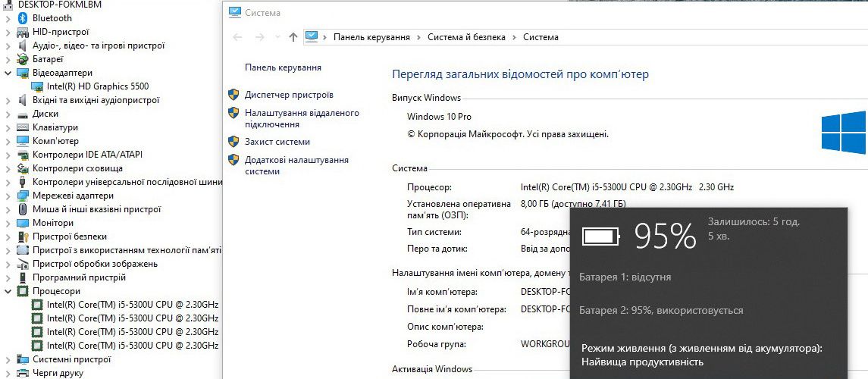Viewport: 868px width, 379px height.
Task: Click the Мережеві адаптери icon
Action: click(23, 196)
